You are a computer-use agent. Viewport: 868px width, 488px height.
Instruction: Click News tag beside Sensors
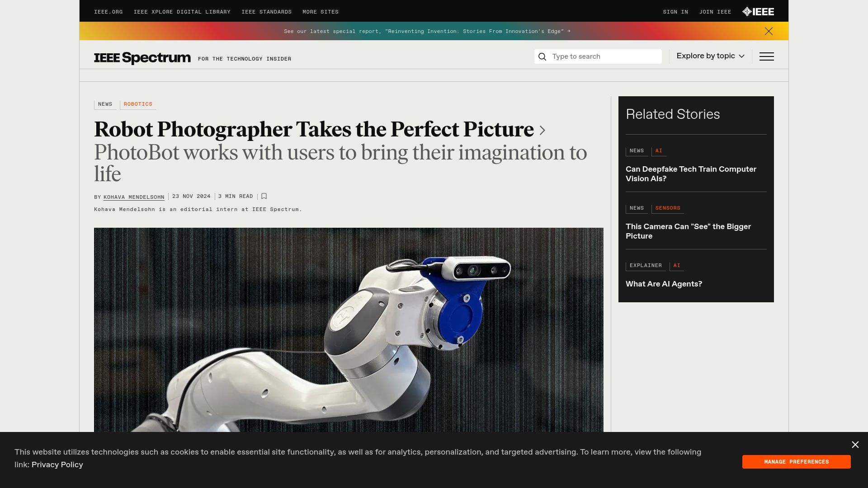[x=637, y=208]
